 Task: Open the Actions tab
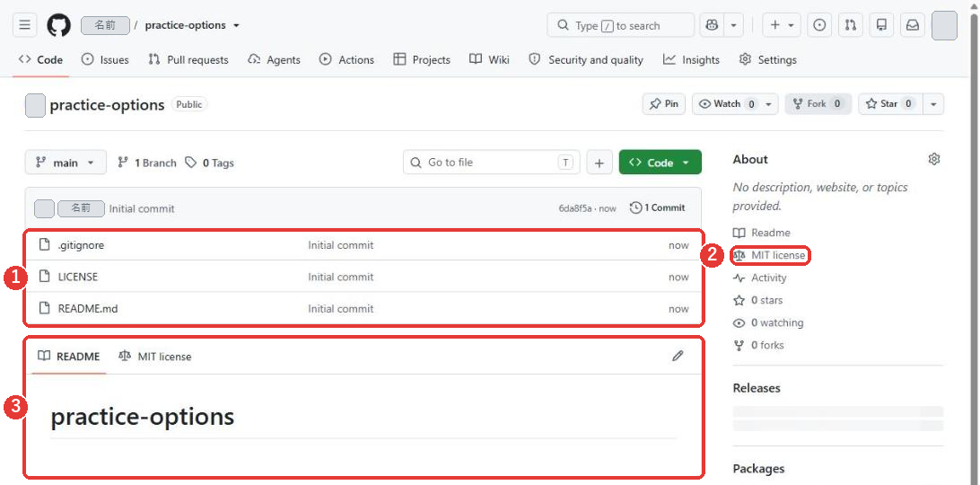click(346, 60)
